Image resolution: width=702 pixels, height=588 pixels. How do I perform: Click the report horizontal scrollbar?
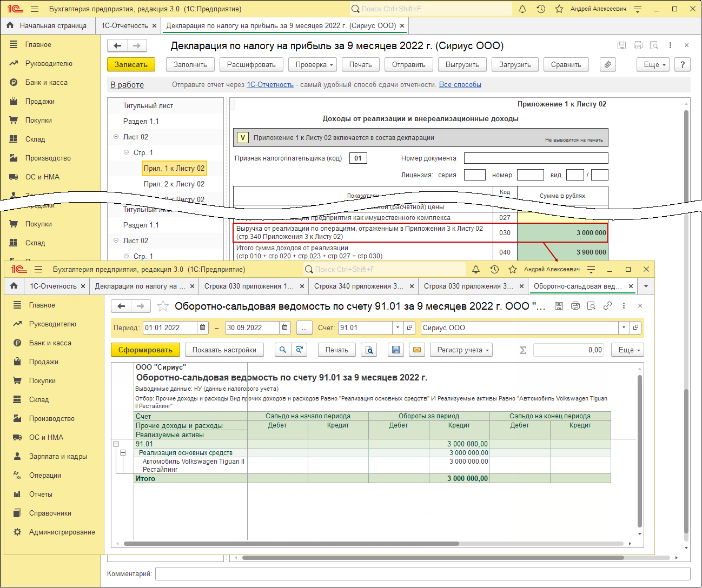click(292, 544)
